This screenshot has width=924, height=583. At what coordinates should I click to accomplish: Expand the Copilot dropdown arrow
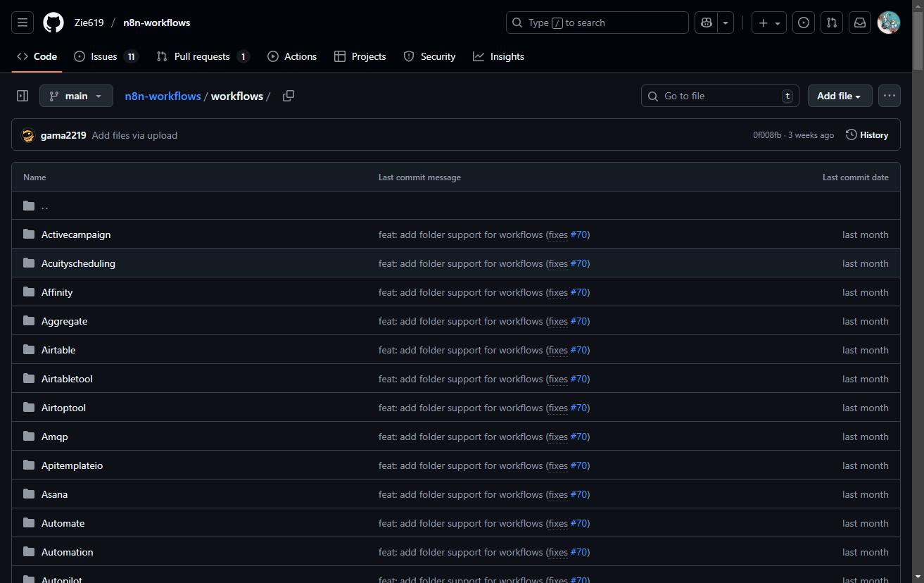tap(726, 23)
